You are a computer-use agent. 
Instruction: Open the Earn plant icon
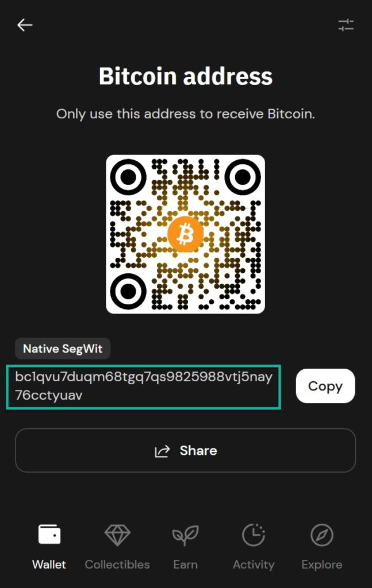tap(186, 535)
